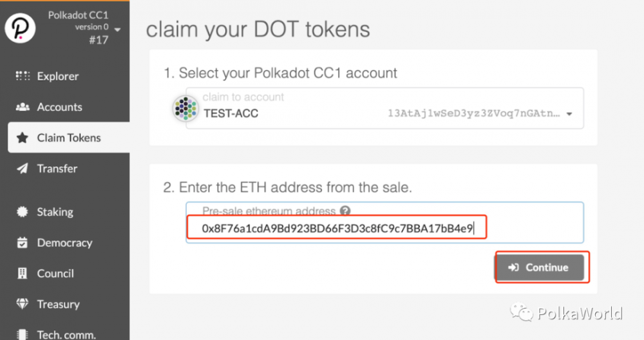Open the claim to account dropdown arrow
This screenshot has width=644, height=340.
point(569,113)
